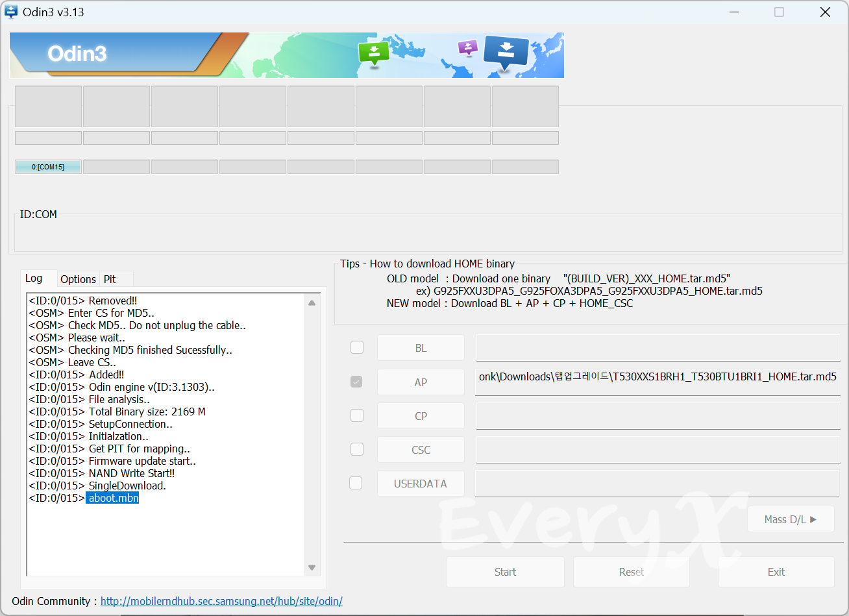
Task: Click the log scrollbar up arrow
Action: [312, 302]
